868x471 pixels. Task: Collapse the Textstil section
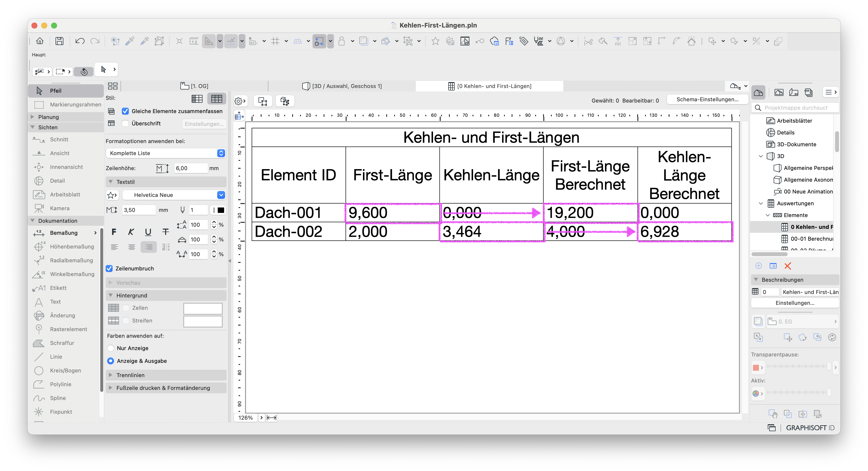111,182
